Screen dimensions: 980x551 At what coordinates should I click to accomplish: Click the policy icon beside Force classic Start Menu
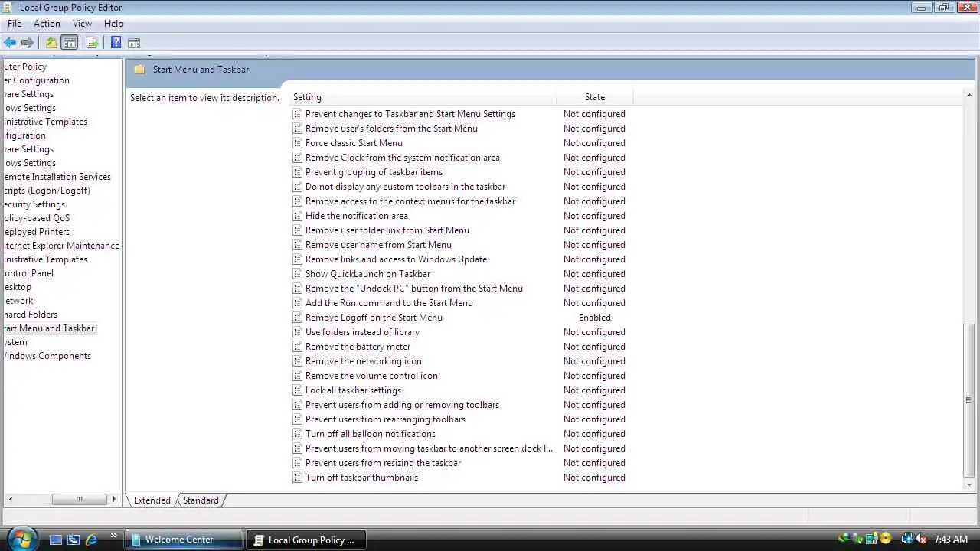pyautogui.click(x=298, y=143)
